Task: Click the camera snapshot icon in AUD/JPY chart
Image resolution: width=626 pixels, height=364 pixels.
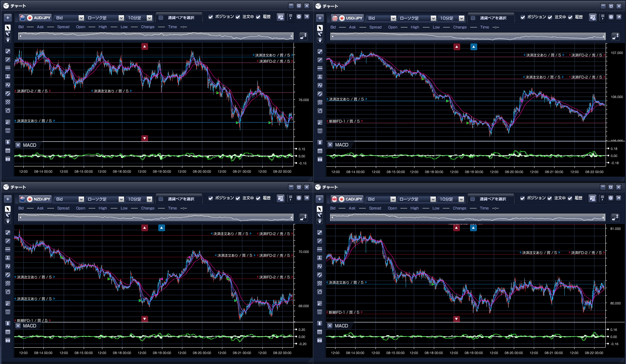Action: [8, 159]
